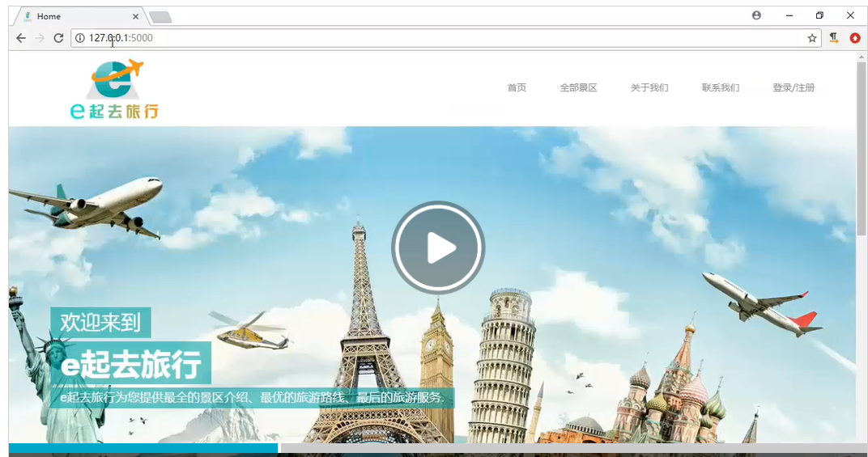The image size is (868, 457).
Task: Click the e起去旅行 site logo
Action: 115,89
